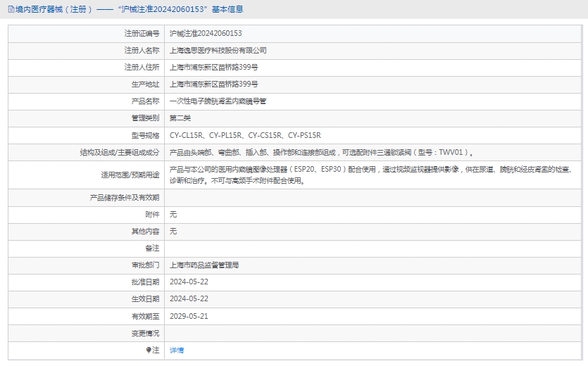Click product name 一次性电子膀胱肾盂内窥镜导管
This screenshot has height=366, width=588.
[x=218, y=101]
